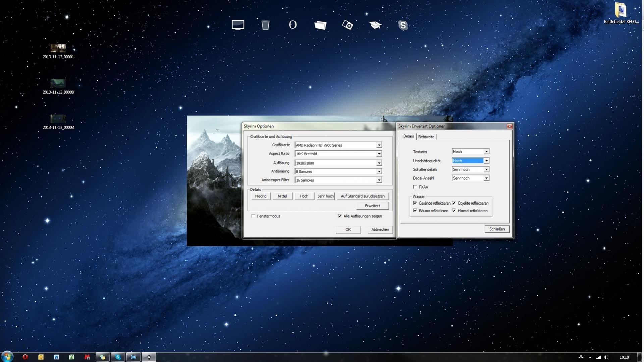Open the Texturen dropdown
The width and height of the screenshot is (644, 362).
[470, 151]
